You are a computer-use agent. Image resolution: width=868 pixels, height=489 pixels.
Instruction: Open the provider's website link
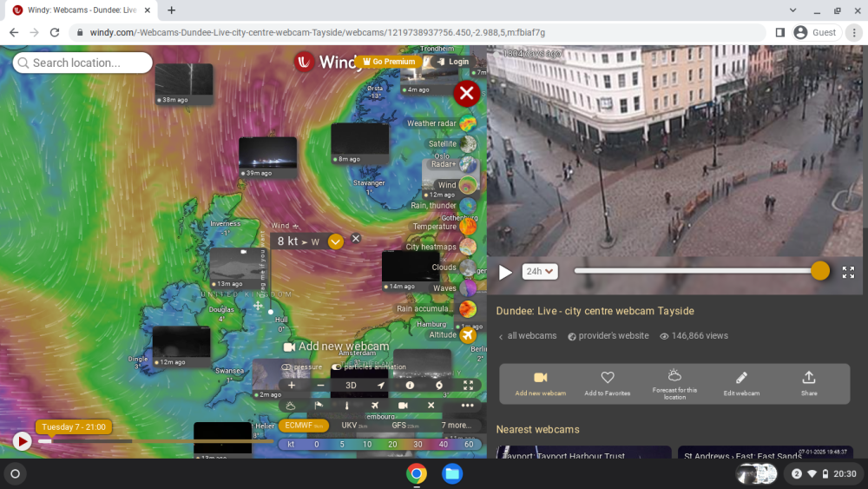tap(608, 335)
